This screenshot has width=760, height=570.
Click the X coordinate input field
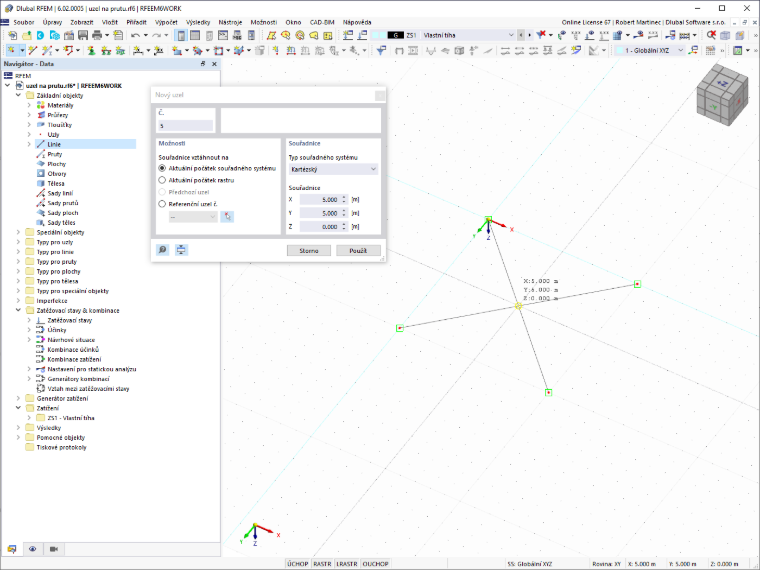click(x=320, y=200)
